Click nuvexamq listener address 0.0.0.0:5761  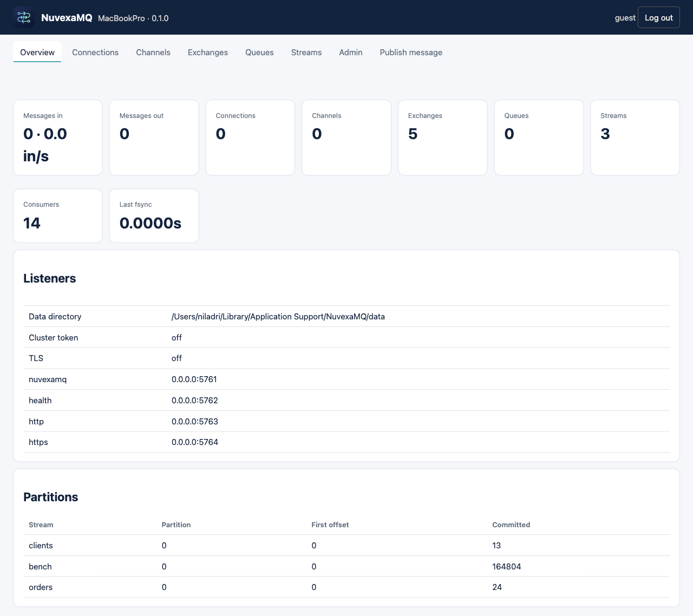tap(194, 379)
